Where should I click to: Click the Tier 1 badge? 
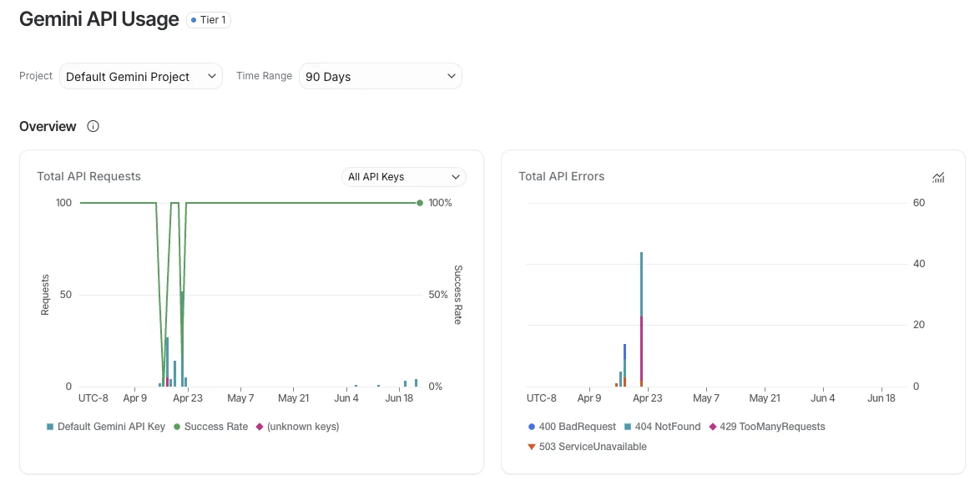coord(209,20)
